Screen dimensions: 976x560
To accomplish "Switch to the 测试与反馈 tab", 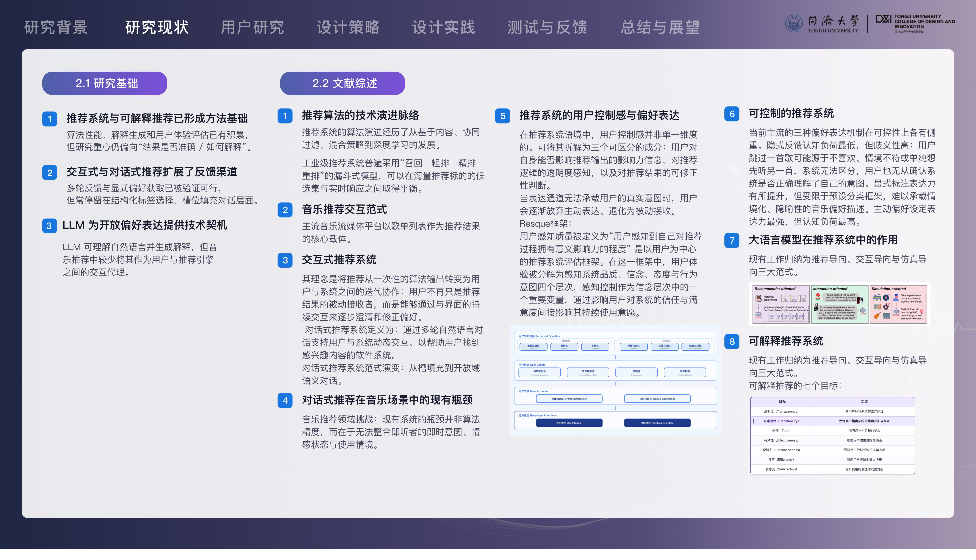I will [547, 27].
